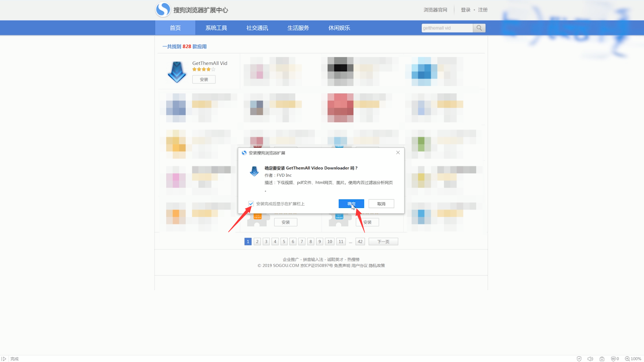Uncheck the show-in-extension-bar checkbox

point(251,203)
